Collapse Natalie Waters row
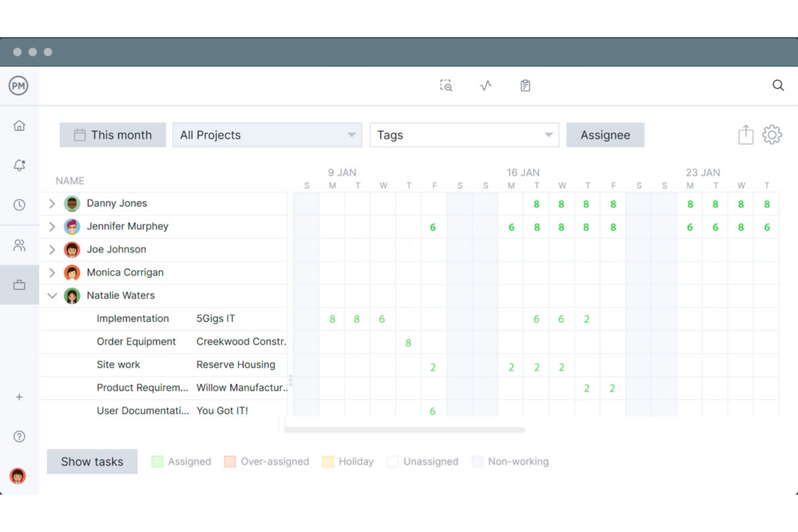This screenshot has height=532, width=798. coord(52,295)
